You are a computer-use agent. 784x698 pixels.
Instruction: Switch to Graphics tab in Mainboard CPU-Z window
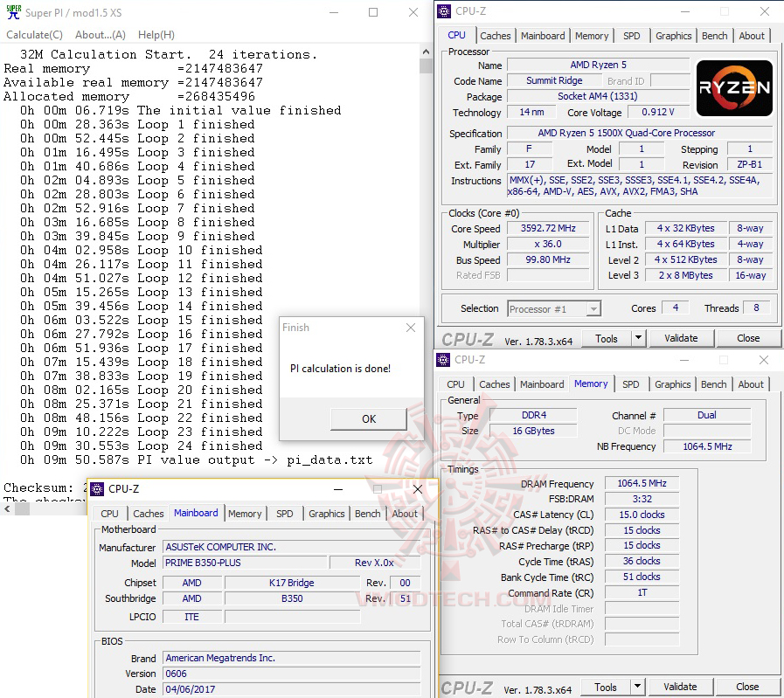327,514
